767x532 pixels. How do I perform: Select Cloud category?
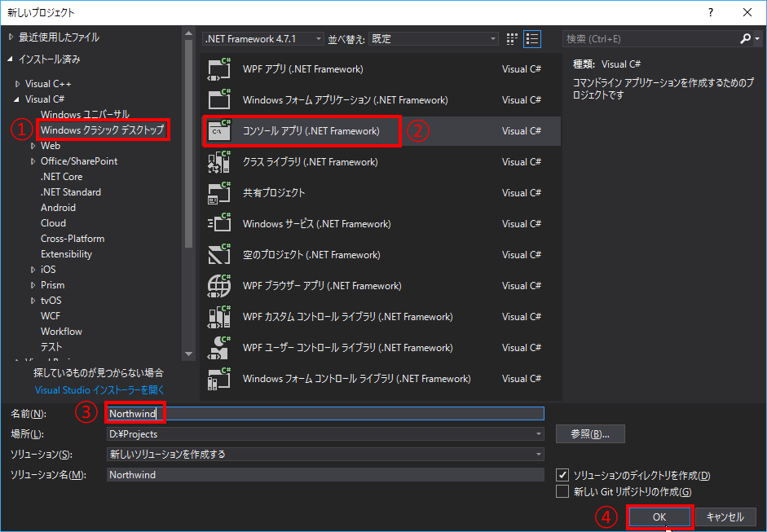coord(53,223)
